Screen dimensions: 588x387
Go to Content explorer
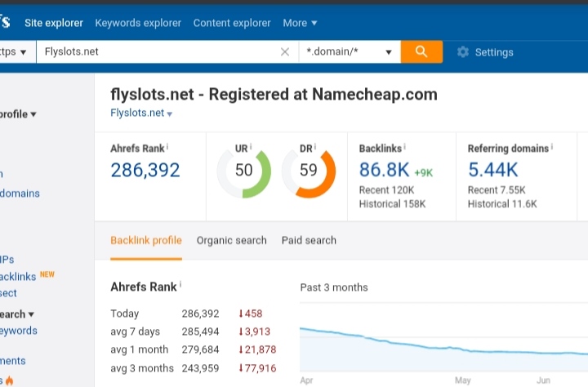[232, 23]
